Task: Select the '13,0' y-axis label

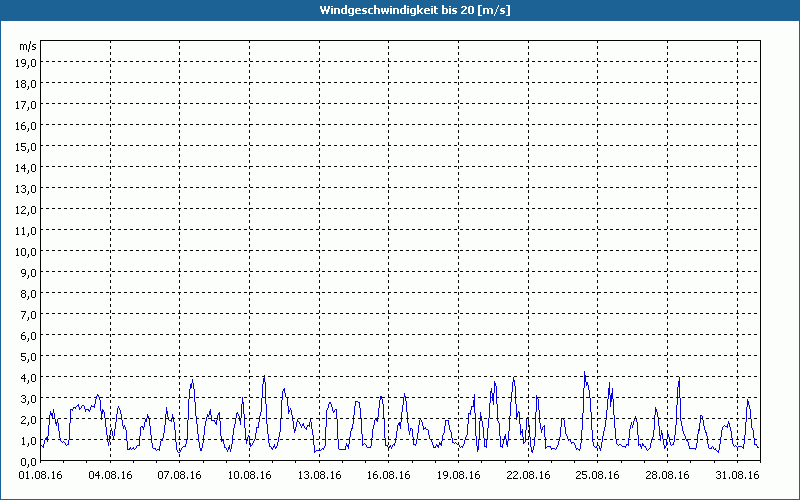Action: 26,189
